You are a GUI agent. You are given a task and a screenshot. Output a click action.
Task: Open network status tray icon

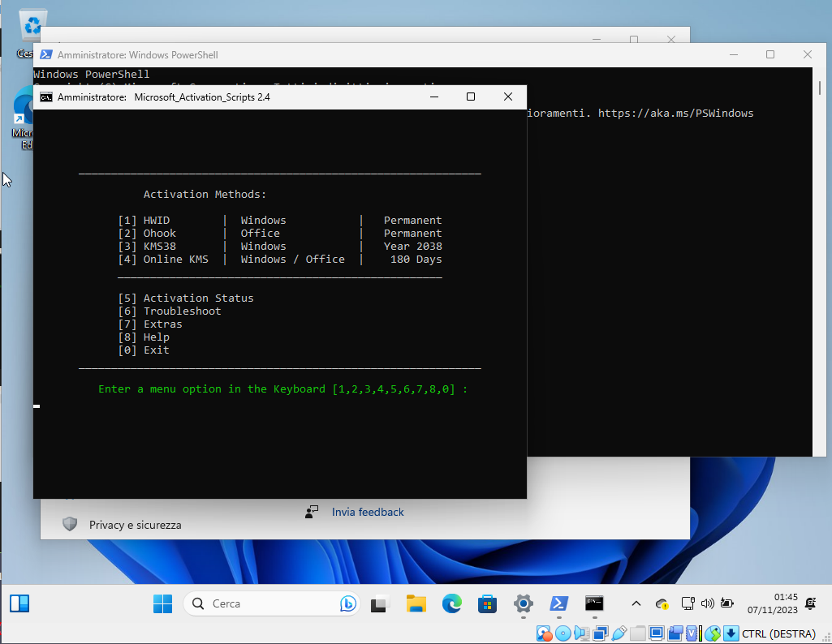pyautogui.click(x=688, y=603)
